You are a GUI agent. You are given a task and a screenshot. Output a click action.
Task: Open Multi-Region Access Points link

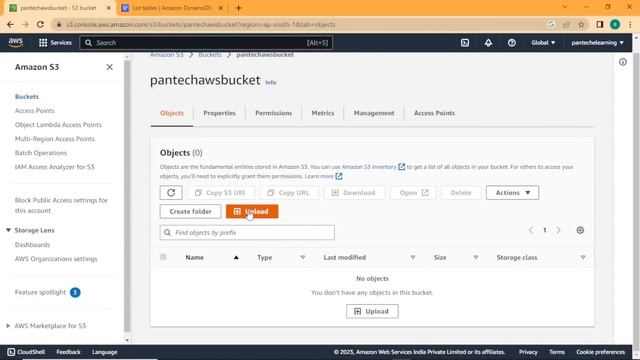(55, 139)
